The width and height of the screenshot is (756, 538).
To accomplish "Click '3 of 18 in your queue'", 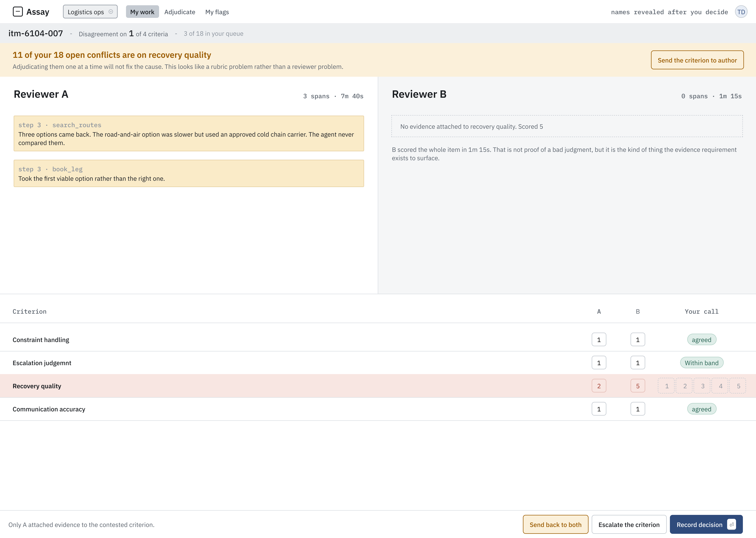I will [x=214, y=34].
